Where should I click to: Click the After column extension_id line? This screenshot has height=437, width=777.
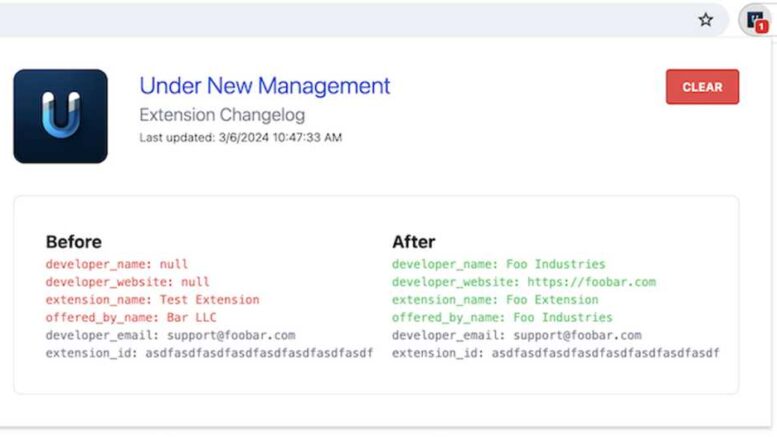coord(555,354)
